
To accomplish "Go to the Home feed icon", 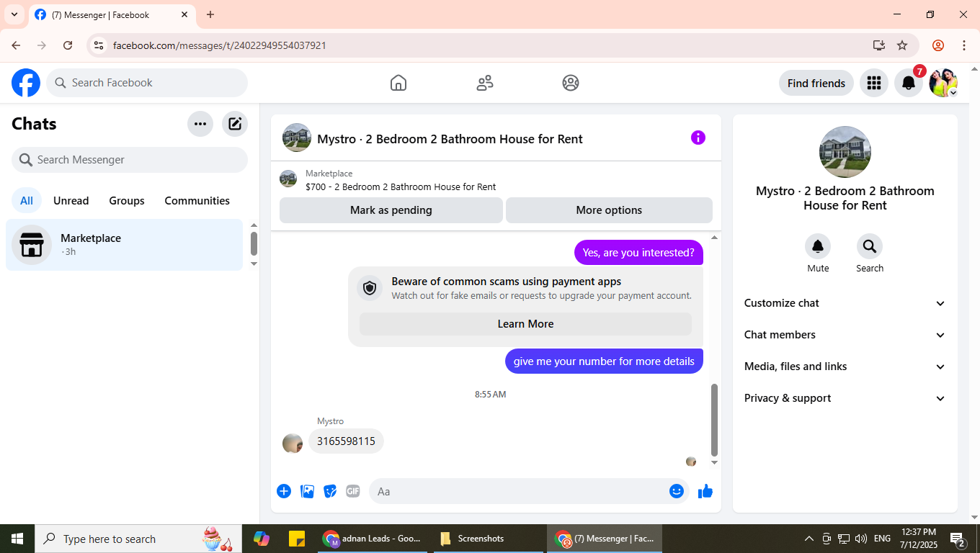I will point(398,83).
